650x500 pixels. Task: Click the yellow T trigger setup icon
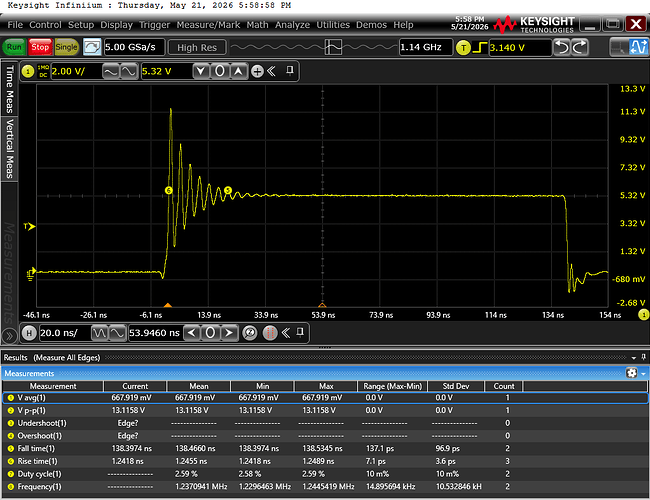463,48
